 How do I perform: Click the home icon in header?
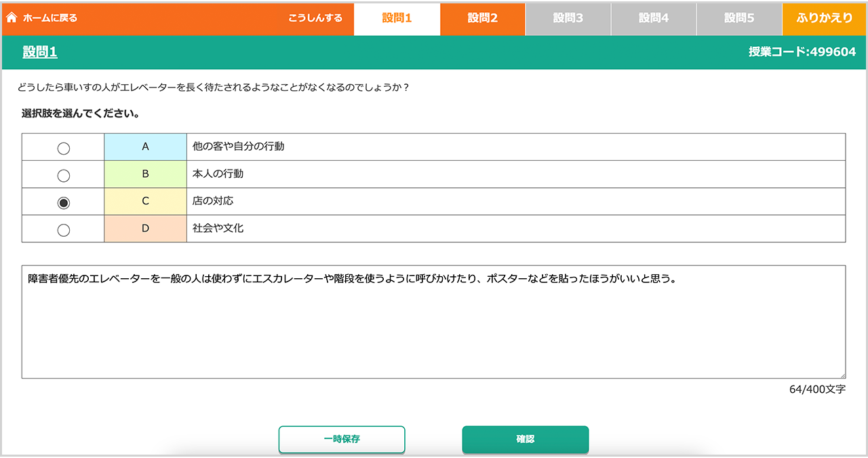pos(11,18)
